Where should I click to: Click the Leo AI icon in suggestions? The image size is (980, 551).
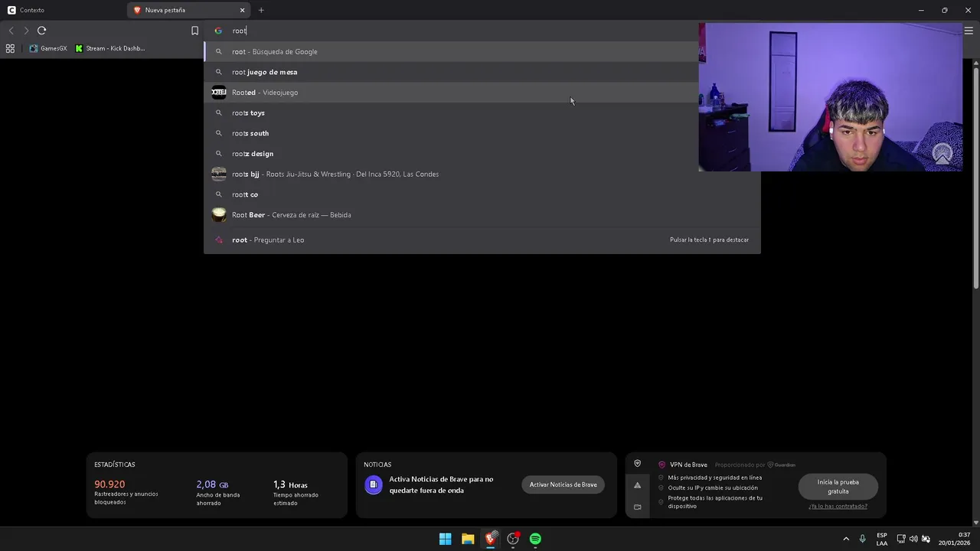point(219,240)
